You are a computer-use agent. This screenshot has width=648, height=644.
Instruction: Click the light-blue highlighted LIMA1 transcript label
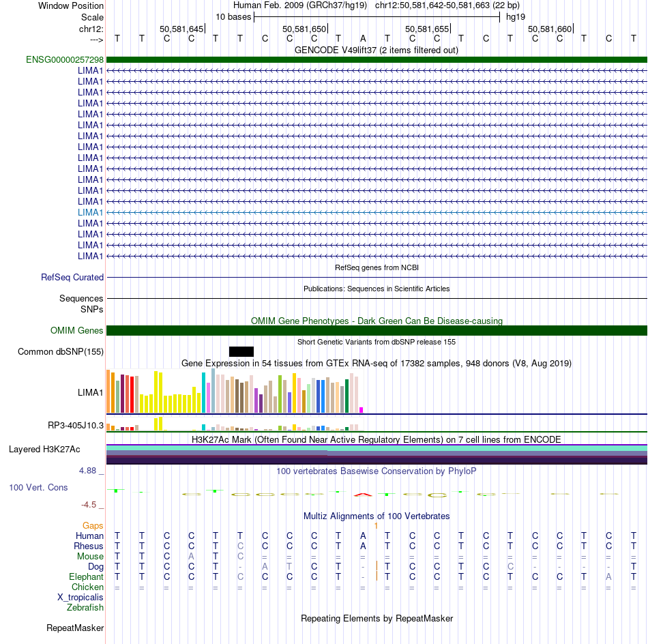[90, 212]
